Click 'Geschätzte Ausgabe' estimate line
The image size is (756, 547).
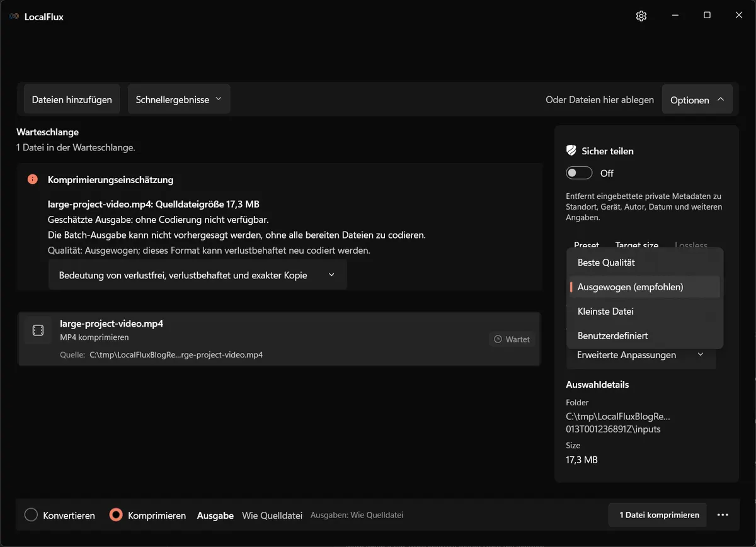[158, 220]
